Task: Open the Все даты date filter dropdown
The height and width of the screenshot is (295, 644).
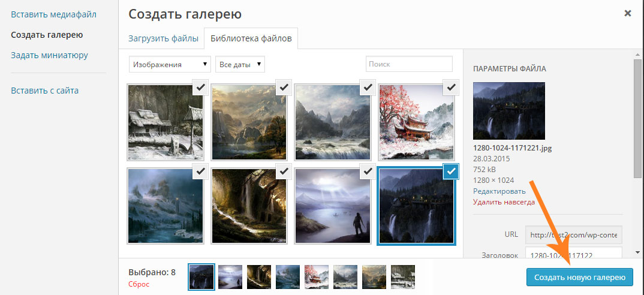Action: pos(240,65)
